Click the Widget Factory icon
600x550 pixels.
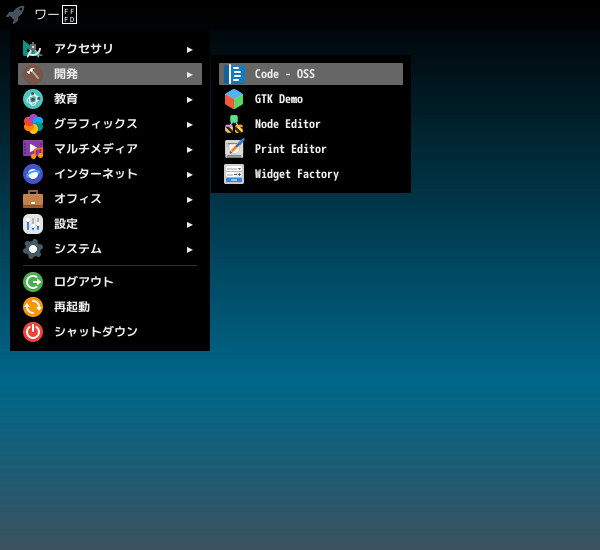point(234,174)
